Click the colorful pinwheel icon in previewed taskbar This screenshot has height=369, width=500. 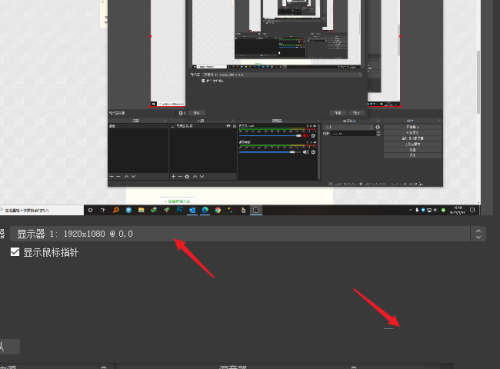coord(230,210)
